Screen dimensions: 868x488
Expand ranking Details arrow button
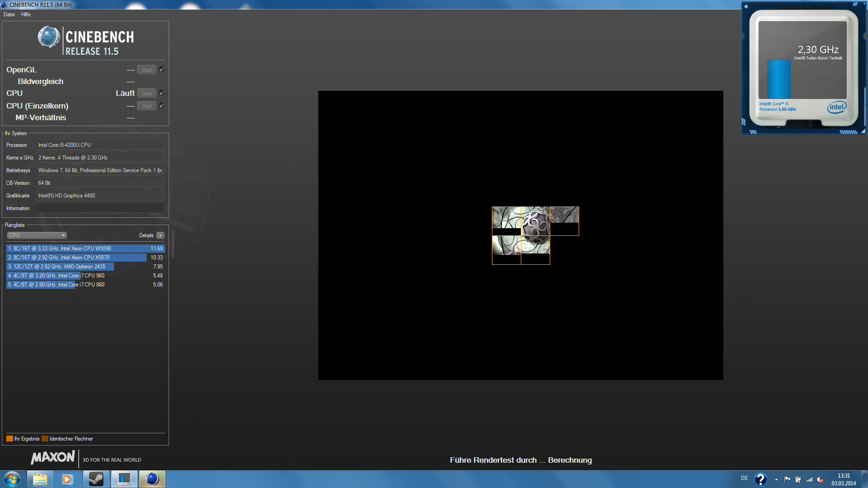coord(160,235)
